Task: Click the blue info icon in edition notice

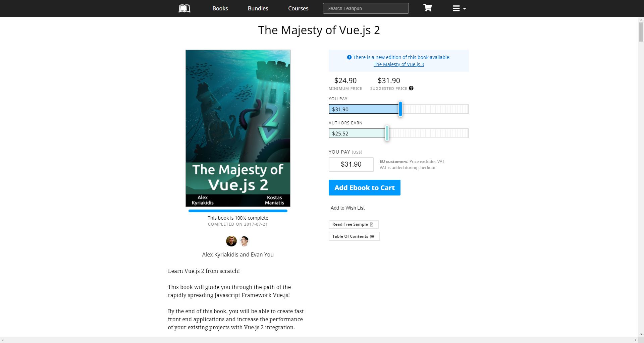Action: pos(349,57)
